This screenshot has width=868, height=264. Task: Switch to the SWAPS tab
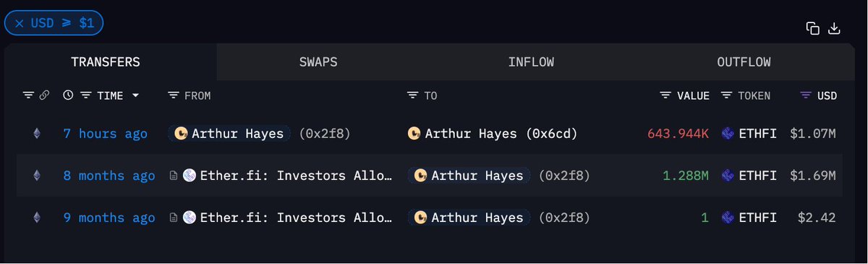pos(318,62)
